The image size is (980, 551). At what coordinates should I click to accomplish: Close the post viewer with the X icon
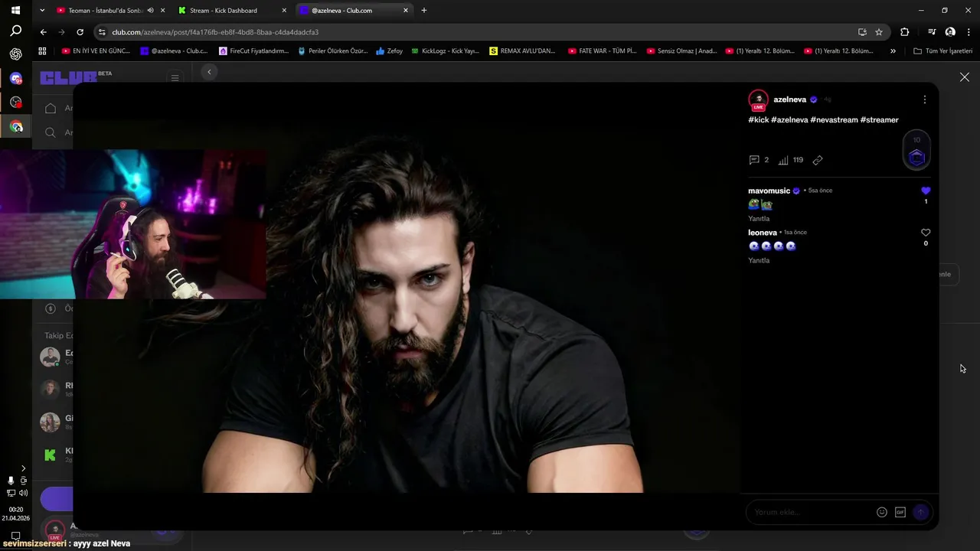click(x=965, y=77)
